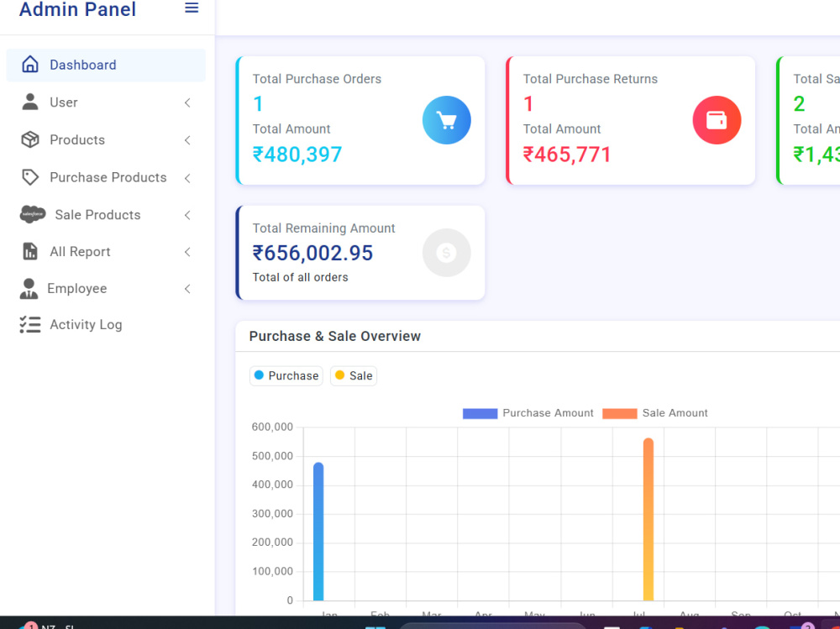Open the Purchase Products menu item
Image resolution: width=840 pixels, height=629 pixels.
click(106, 177)
